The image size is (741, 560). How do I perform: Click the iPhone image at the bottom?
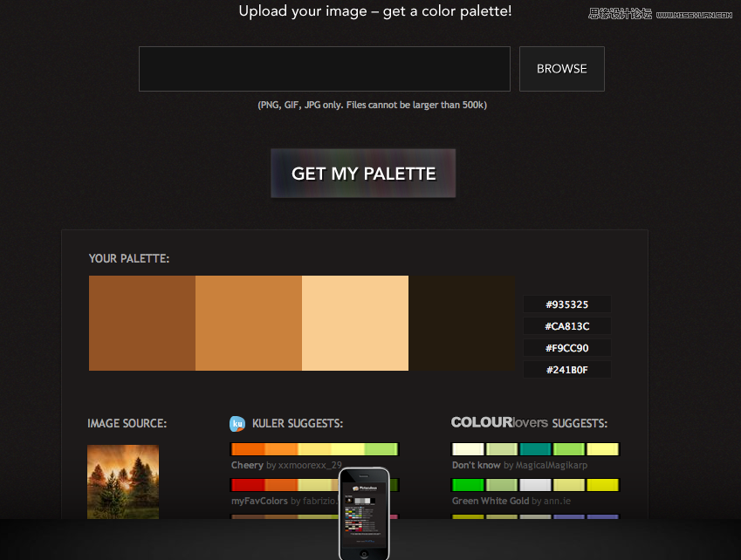click(x=364, y=513)
